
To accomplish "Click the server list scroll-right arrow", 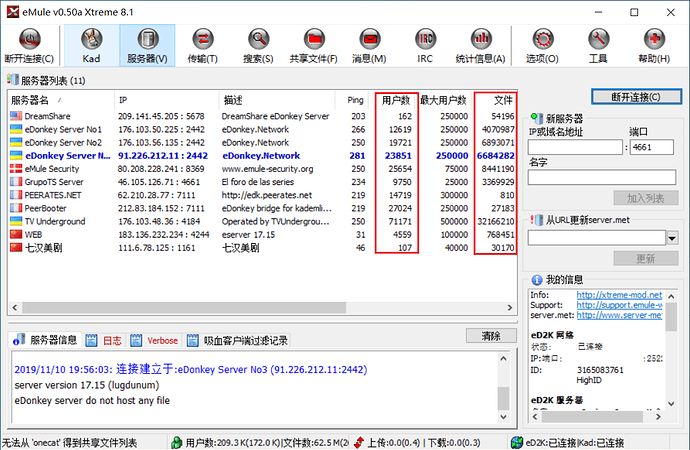I will coord(510,307).
